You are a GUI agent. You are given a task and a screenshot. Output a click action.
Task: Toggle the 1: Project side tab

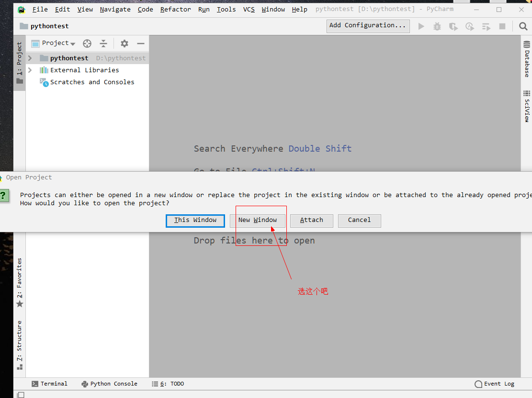19,63
